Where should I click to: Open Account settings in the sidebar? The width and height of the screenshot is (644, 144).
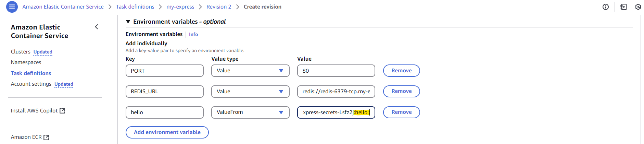[x=31, y=84]
